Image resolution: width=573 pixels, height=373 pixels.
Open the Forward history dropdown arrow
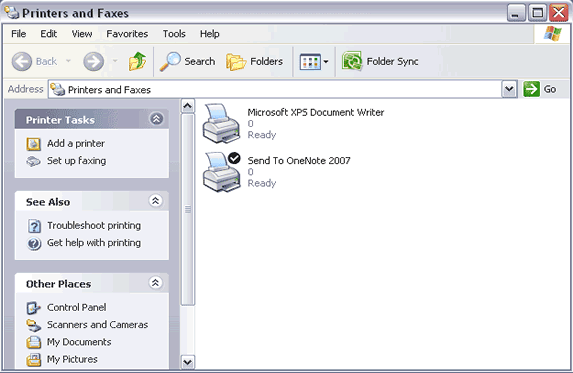tap(115, 61)
